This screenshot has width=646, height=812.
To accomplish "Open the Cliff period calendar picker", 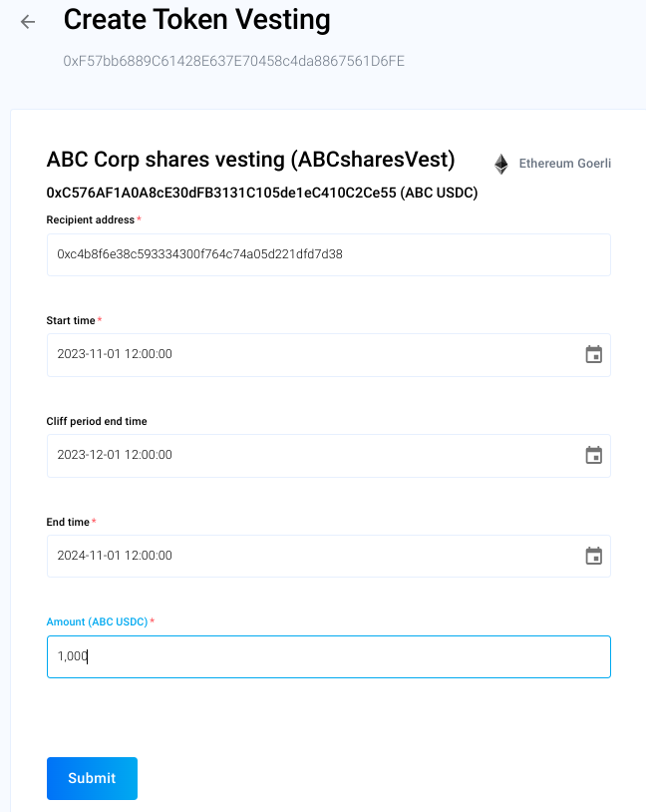I will [x=593, y=455].
